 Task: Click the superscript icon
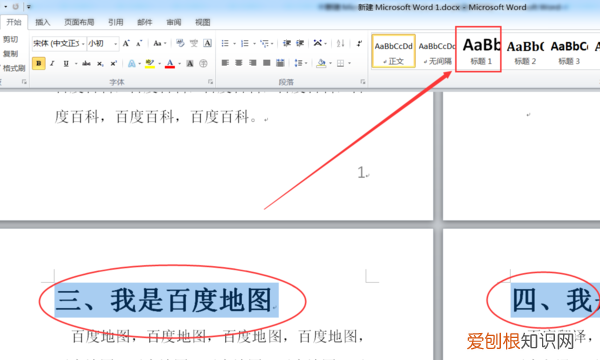[x=114, y=63]
